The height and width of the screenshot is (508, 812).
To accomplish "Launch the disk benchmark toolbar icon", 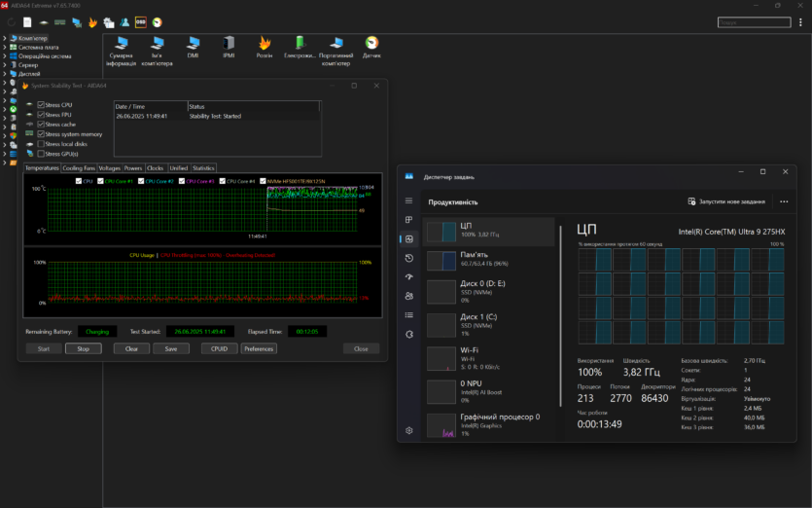I will point(44,22).
